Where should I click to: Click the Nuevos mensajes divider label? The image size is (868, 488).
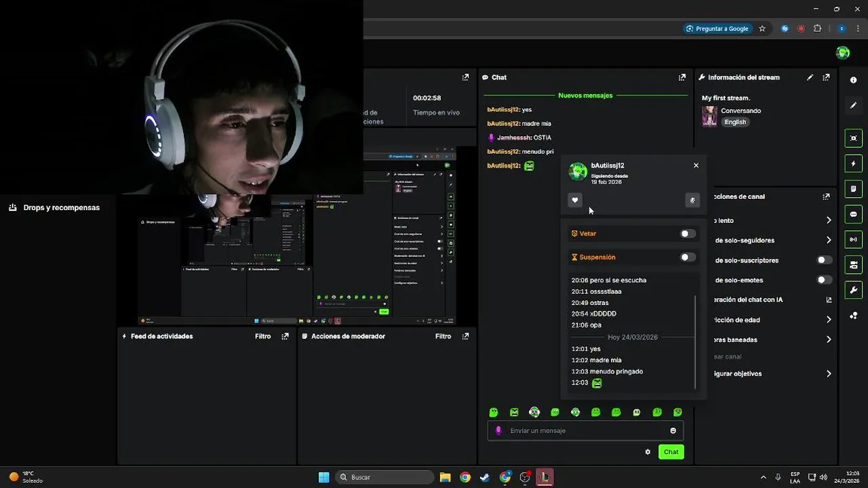(x=585, y=96)
